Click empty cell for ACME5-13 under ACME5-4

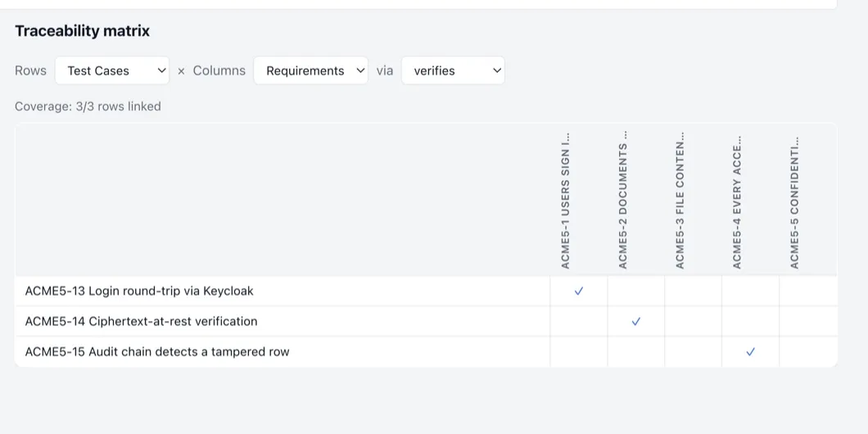[751, 292]
